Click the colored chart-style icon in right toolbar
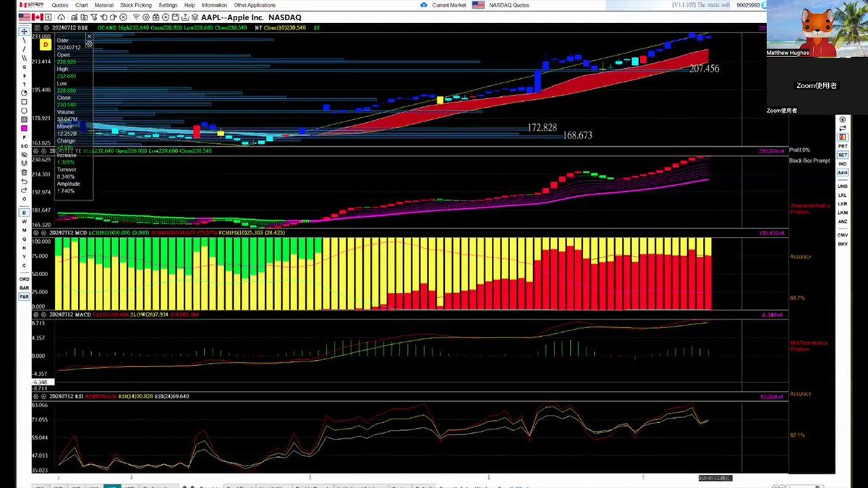868x488 pixels. (x=843, y=137)
